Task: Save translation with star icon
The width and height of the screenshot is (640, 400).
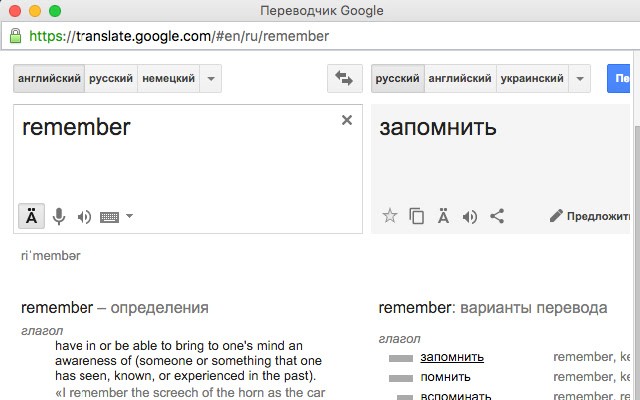Action: (390, 215)
